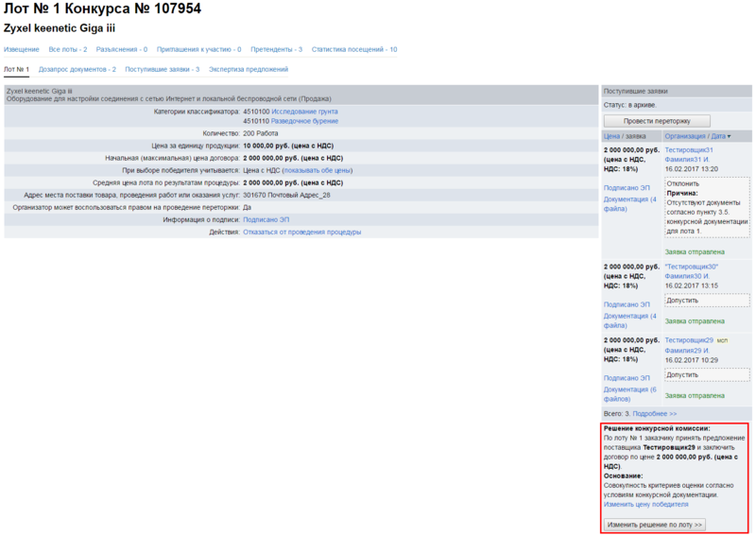The width and height of the screenshot is (756, 536).
Task: Follow the показывать обе цены link
Action: [x=317, y=170]
